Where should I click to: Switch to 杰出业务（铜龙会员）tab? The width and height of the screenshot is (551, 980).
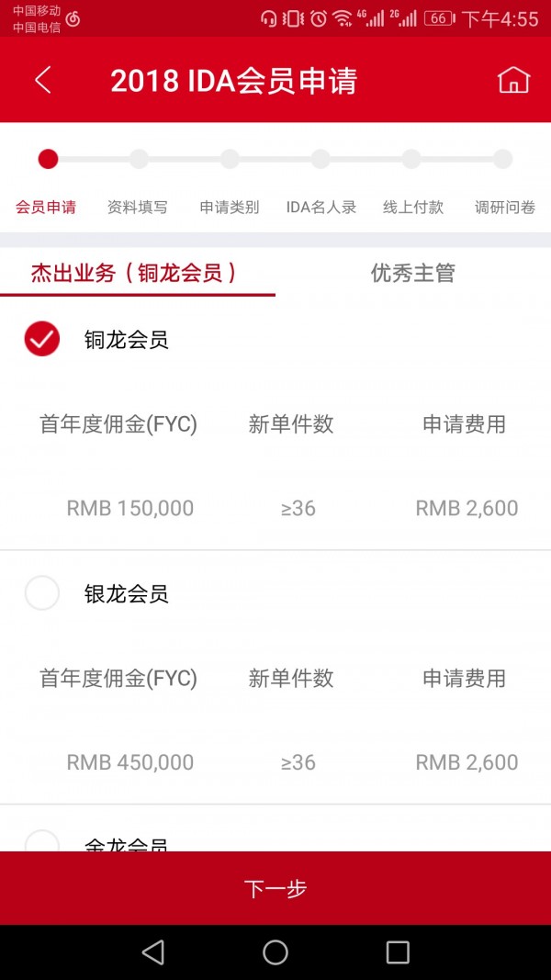137,273
